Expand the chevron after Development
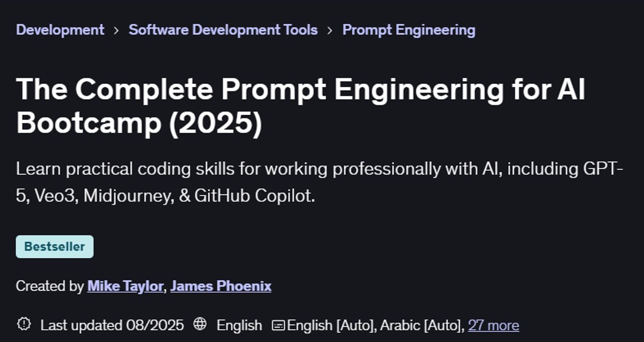 [x=115, y=30]
